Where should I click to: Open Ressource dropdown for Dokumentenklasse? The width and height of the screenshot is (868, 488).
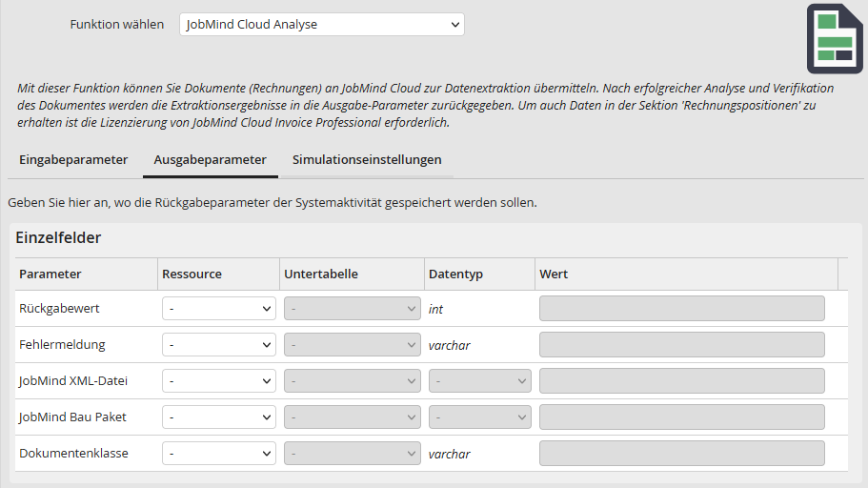(218, 454)
